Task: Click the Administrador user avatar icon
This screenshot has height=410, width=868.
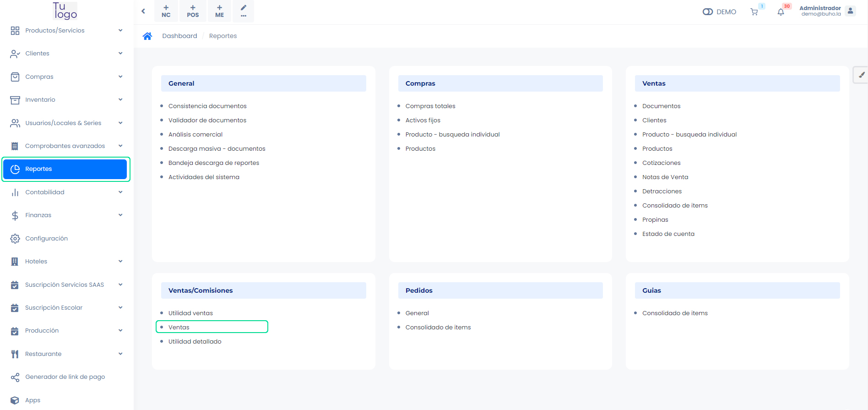Action: [x=850, y=11]
